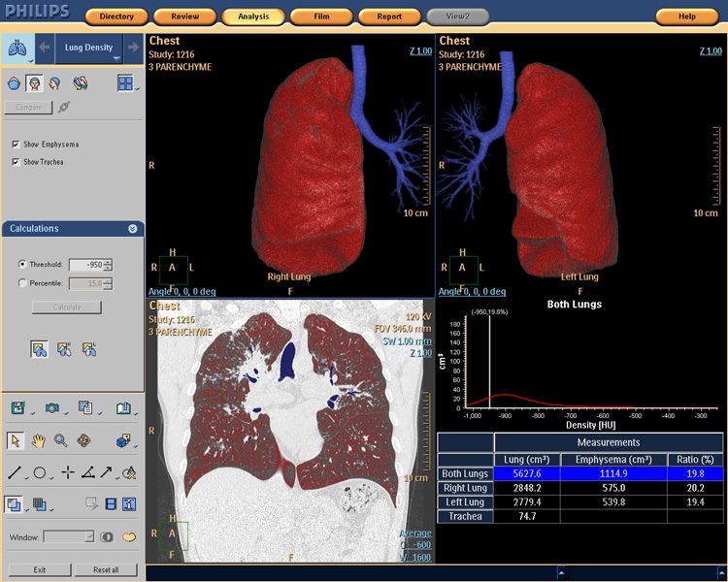728x582 pixels.
Task: Click the overlapping squares overlay icon
Action: [14, 504]
